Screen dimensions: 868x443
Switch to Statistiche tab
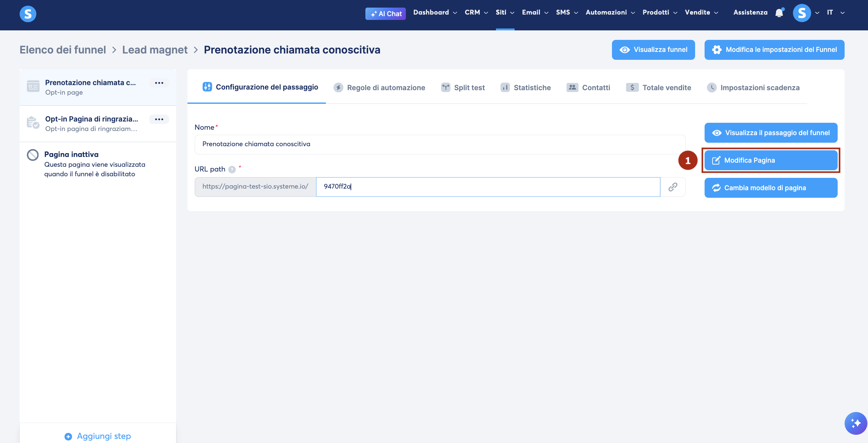pos(526,88)
